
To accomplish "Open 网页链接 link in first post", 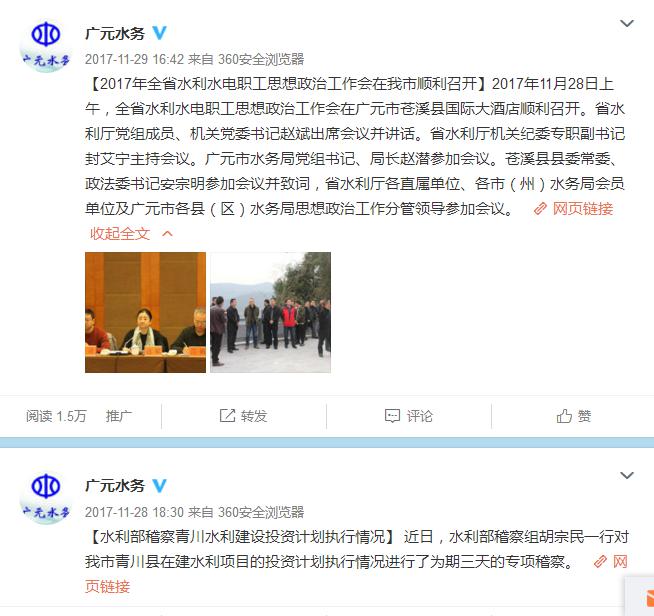I will 574,209.
